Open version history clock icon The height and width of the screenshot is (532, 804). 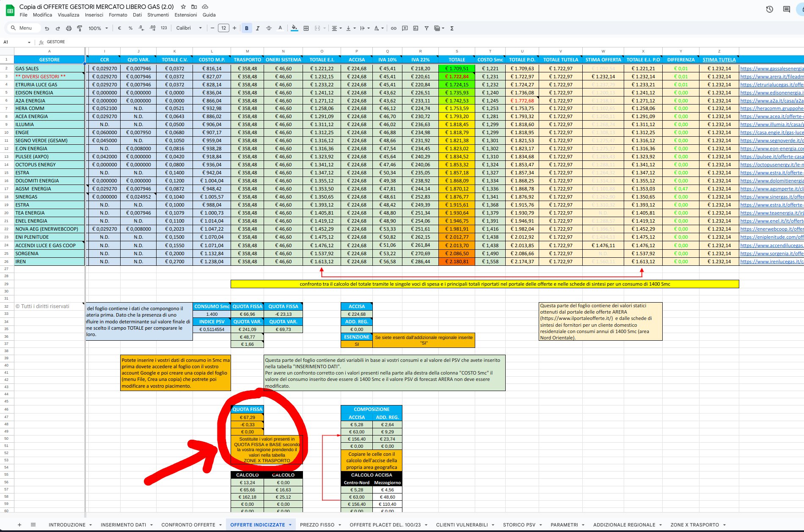769,9
